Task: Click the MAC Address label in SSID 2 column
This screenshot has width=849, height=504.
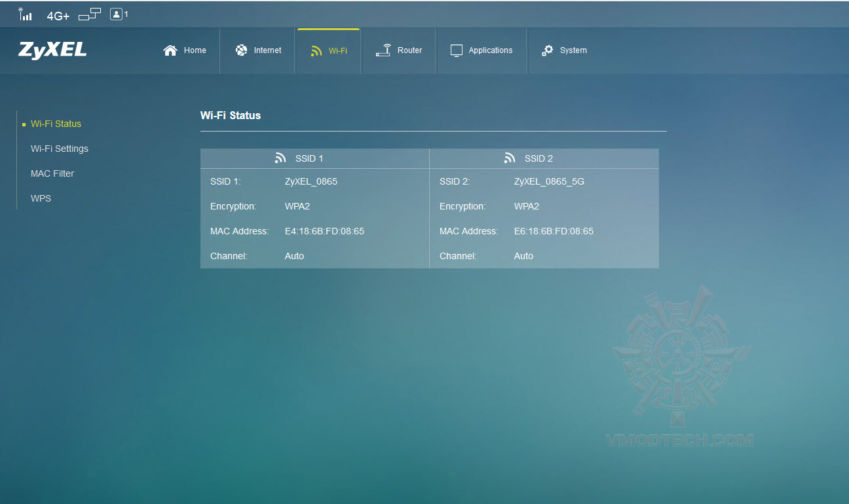Action: [468, 231]
